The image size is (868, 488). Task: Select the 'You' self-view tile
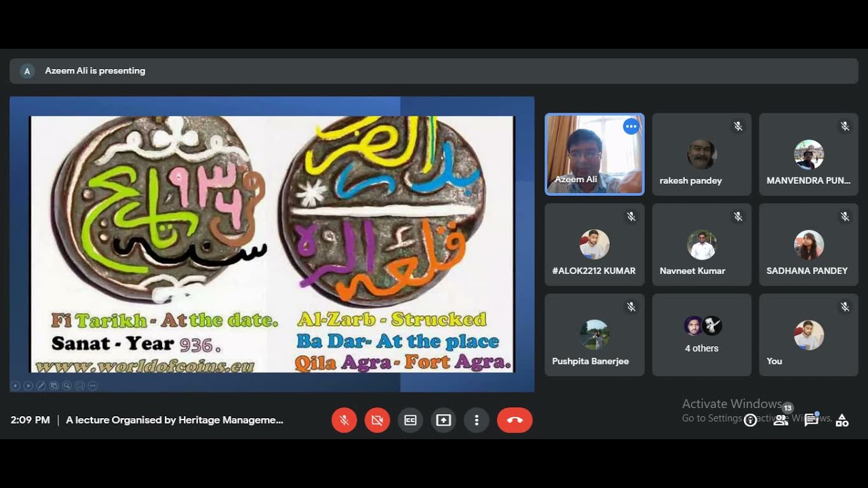click(808, 335)
